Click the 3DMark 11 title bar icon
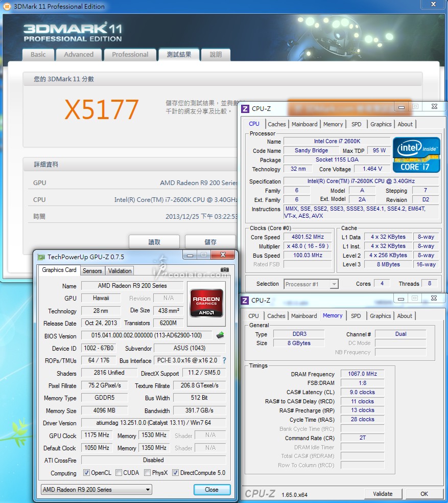The image size is (448, 503). click(6, 7)
